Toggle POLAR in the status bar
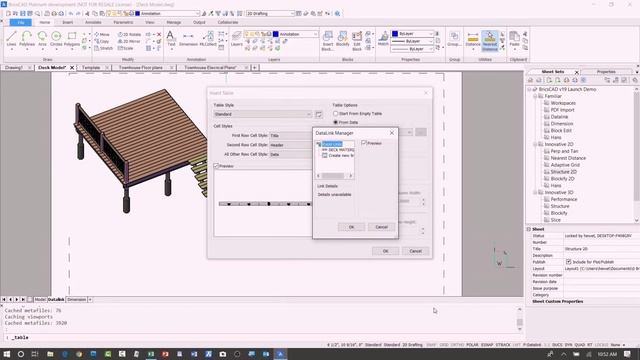This screenshot has width=640, height=360. coord(472,345)
